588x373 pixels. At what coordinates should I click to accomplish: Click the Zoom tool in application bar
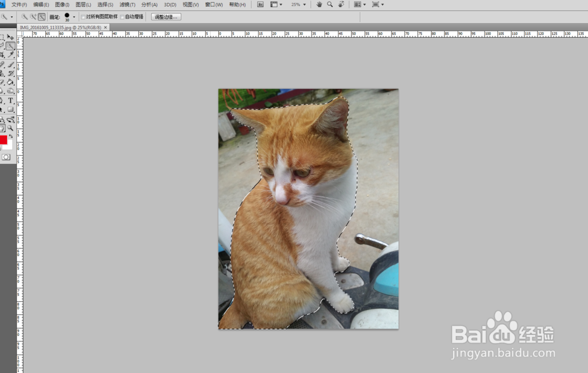[330, 5]
